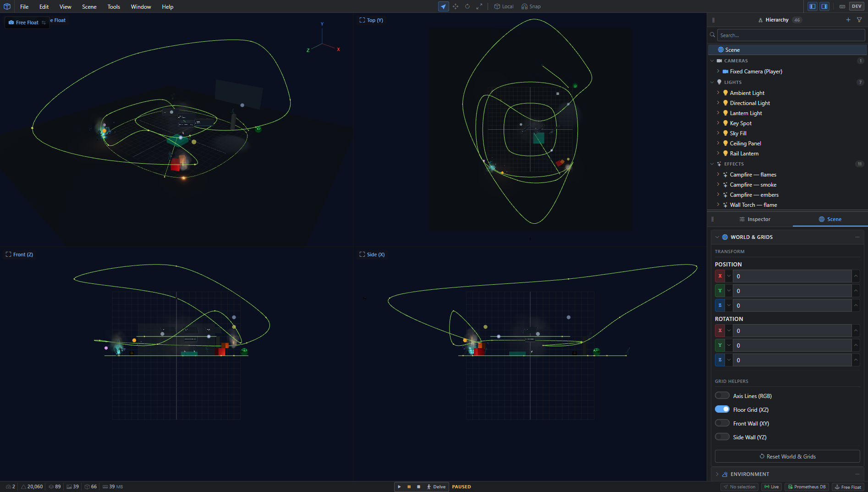Screen dimensions: 868x492
Task: Disable Floor Grid (XZ) toggle
Action: point(722,409)
